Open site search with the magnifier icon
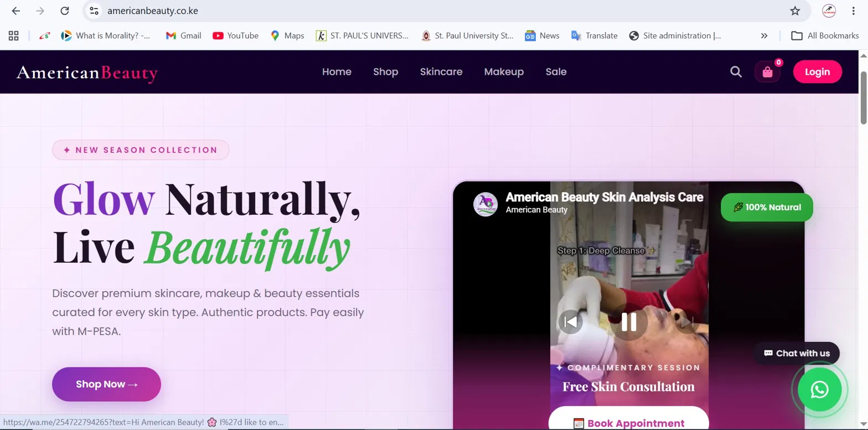 click(x=736, y=72)
